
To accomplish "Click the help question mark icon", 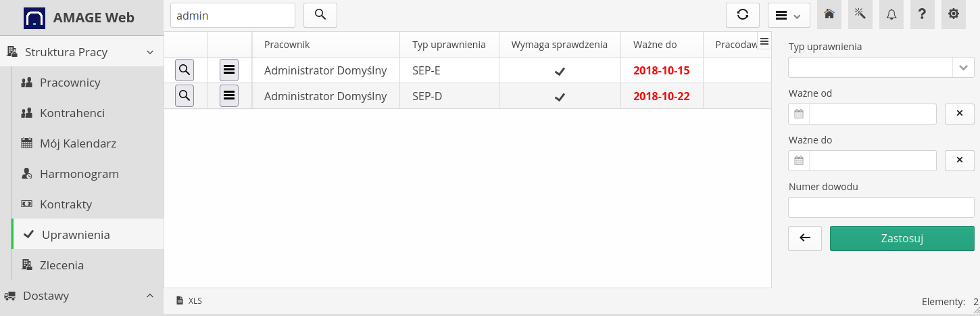I will [x=923, y=14].
